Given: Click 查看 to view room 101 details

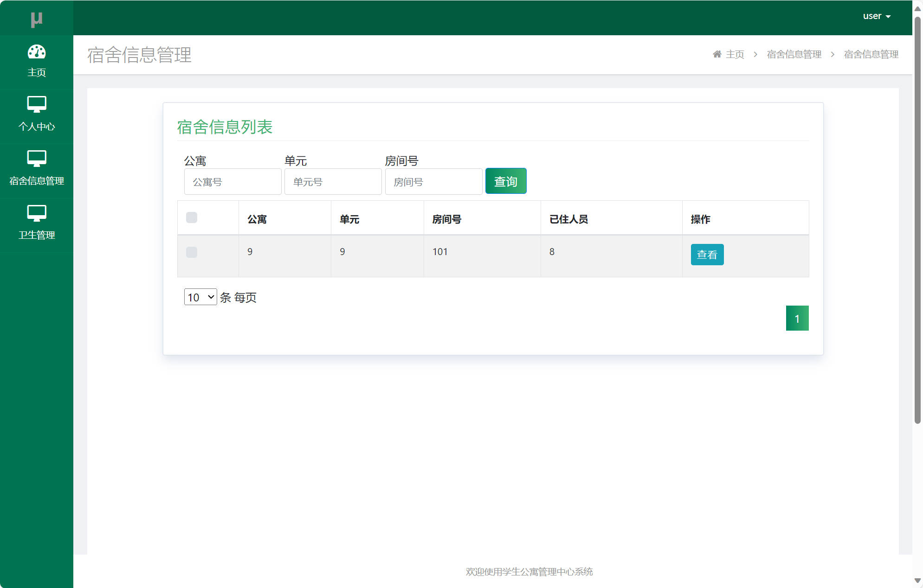Looking at the screenshot, I should [707, 254].
